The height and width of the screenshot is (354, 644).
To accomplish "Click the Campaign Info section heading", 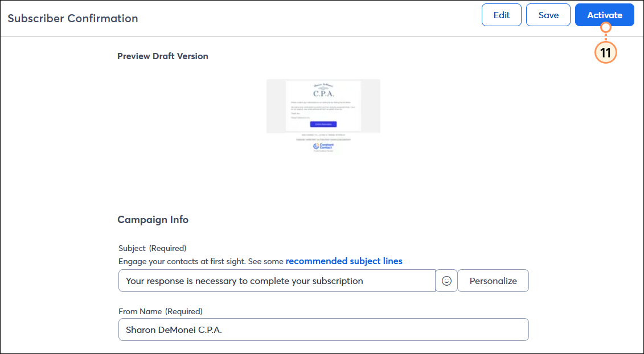I will pyautogui.click(x=153, y=220).
